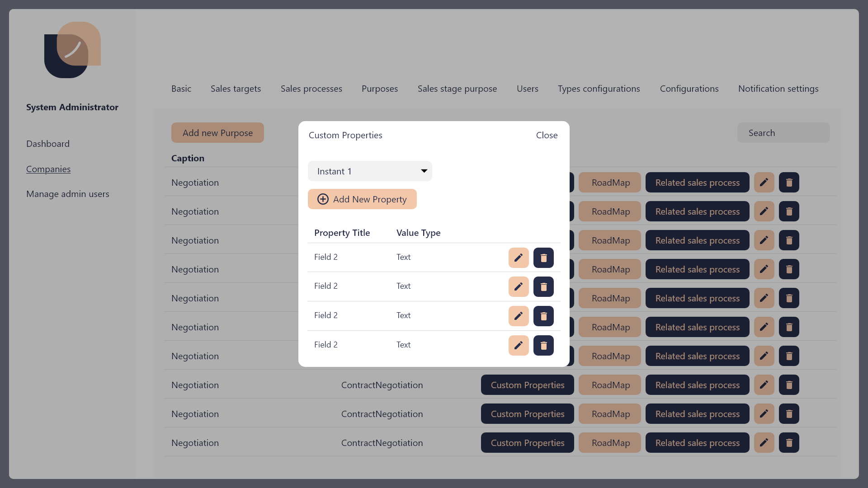Switch to the Sales processes tab
This screenshot has width=868, height=488.
[x=311, y=89]
